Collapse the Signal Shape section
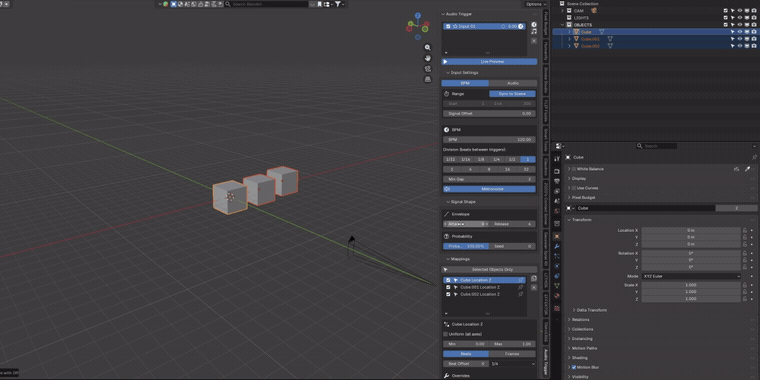The image size is (760, 380). tap(448, 202)
